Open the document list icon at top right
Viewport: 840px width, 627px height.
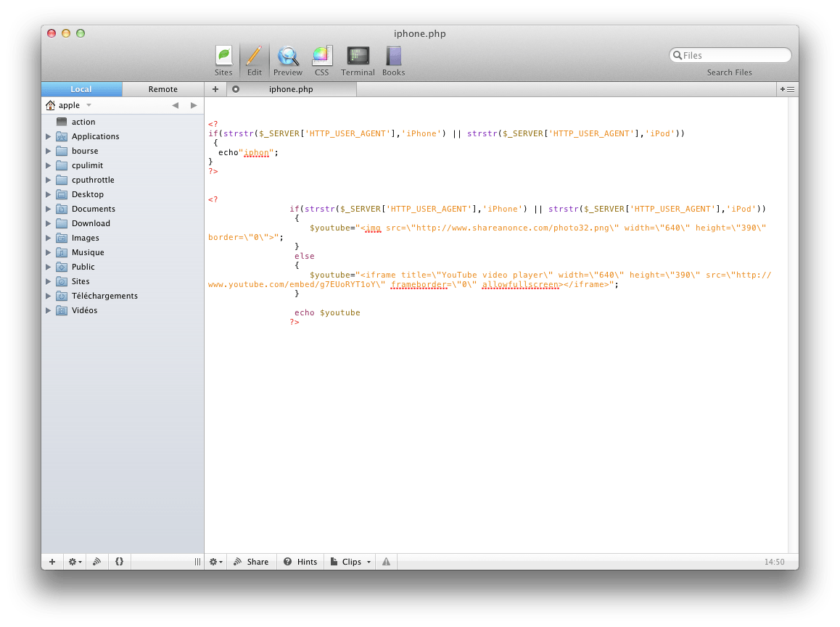pyautogui.click(x=787, y=89)
